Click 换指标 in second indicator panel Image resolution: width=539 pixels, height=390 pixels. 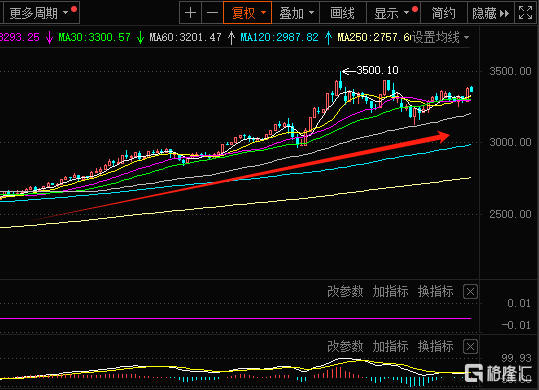coord(436,347)
